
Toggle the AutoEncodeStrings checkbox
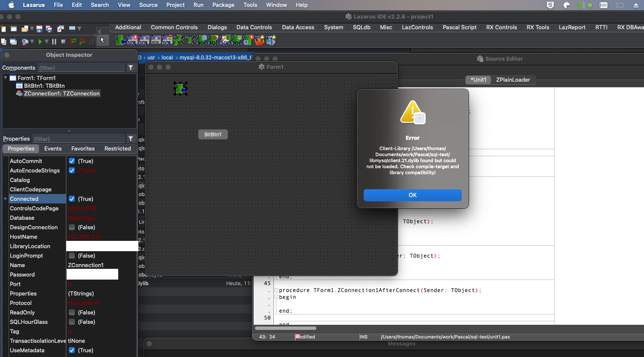click(72, 170)
